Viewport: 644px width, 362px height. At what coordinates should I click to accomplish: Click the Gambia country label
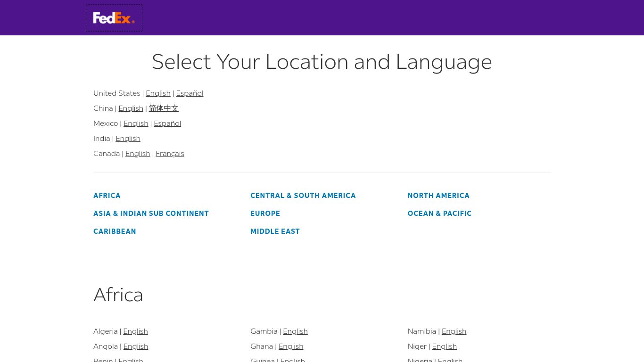click(264, 331)
